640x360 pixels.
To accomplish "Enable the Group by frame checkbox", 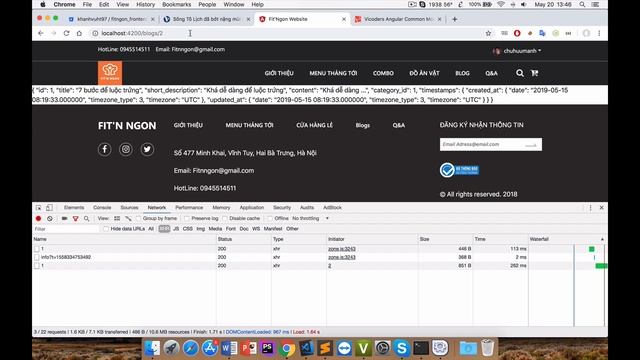I will 139,218.
